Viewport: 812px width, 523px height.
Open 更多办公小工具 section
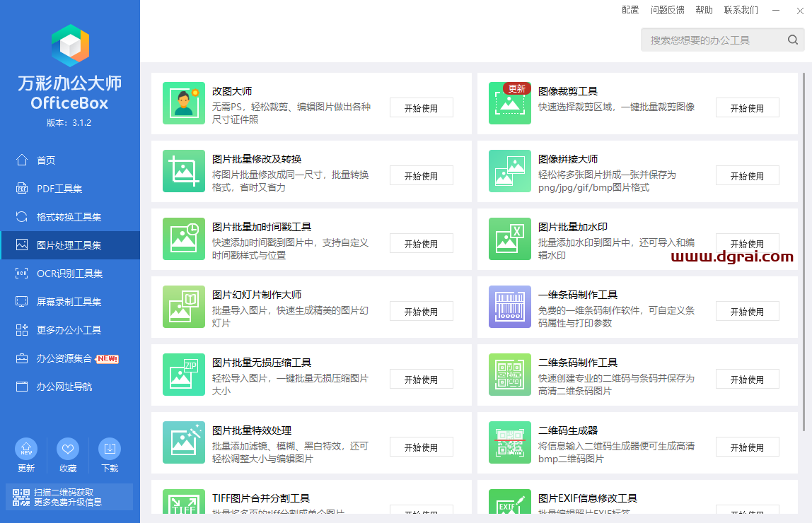coord(70,329)
